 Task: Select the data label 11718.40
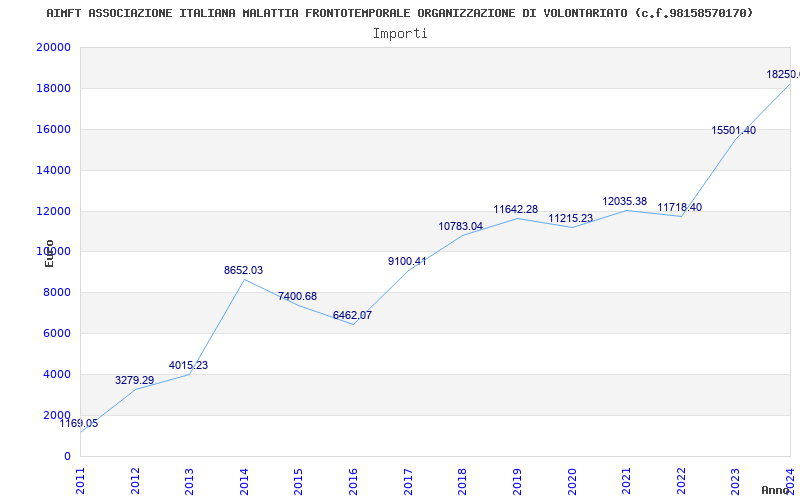(x=680, y=208)
